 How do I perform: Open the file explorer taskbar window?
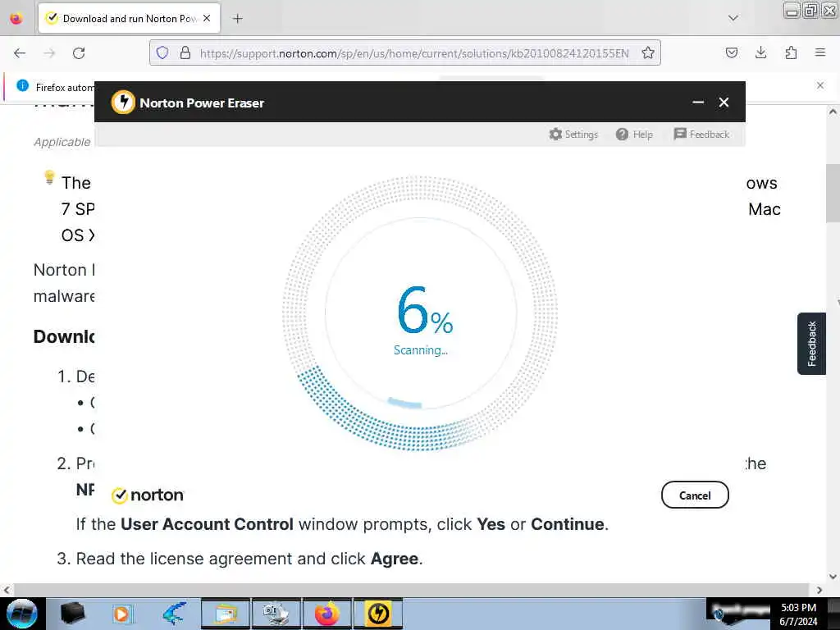(x=226, y=614)
